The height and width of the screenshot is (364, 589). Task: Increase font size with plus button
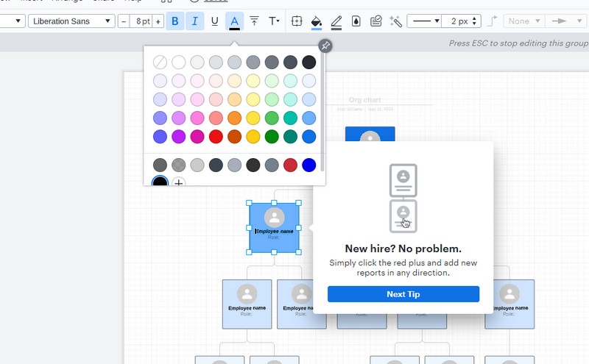158,21
